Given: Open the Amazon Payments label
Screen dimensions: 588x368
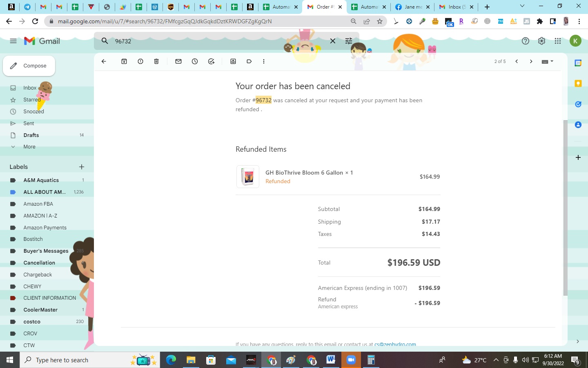Looking at the screenshot, I should 45,228.
